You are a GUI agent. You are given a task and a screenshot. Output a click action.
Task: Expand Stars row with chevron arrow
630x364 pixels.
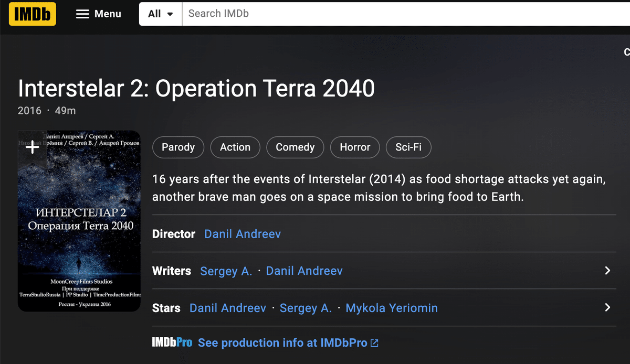tap(607, 308)
